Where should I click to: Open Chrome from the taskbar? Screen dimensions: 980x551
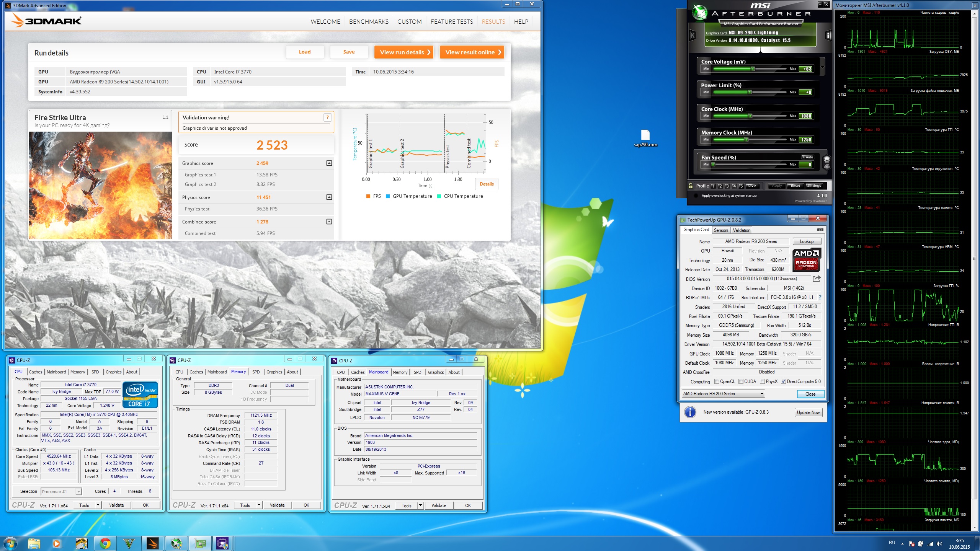coord(105,543)
